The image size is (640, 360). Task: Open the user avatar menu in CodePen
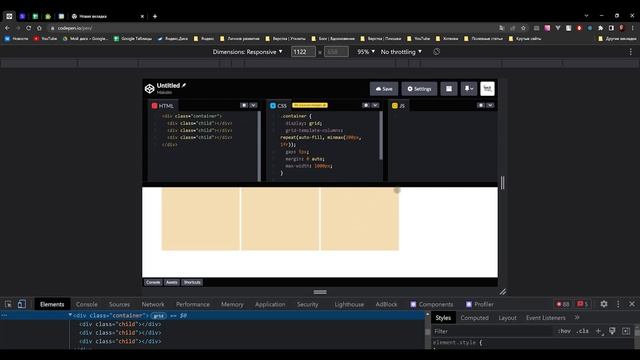click(487, 89)
